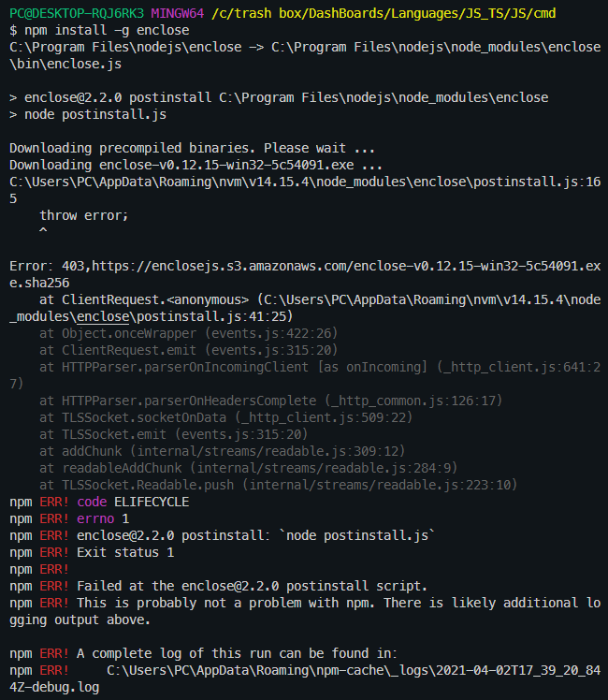Click the 'TLSSocket.socketOnData' stack trace line
608x700 pixels.
point(225,418)
